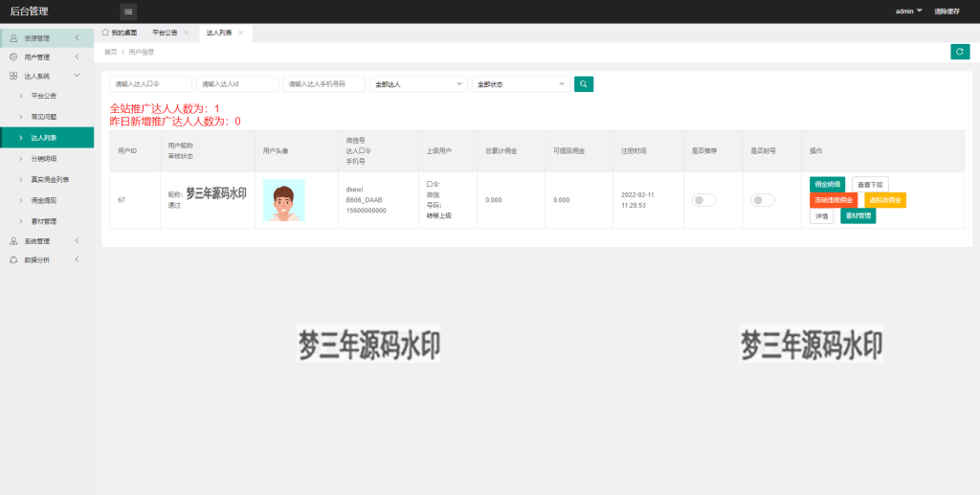Close the 平台公告 tab with its X

pyautogui.click(x=187, y=33)
